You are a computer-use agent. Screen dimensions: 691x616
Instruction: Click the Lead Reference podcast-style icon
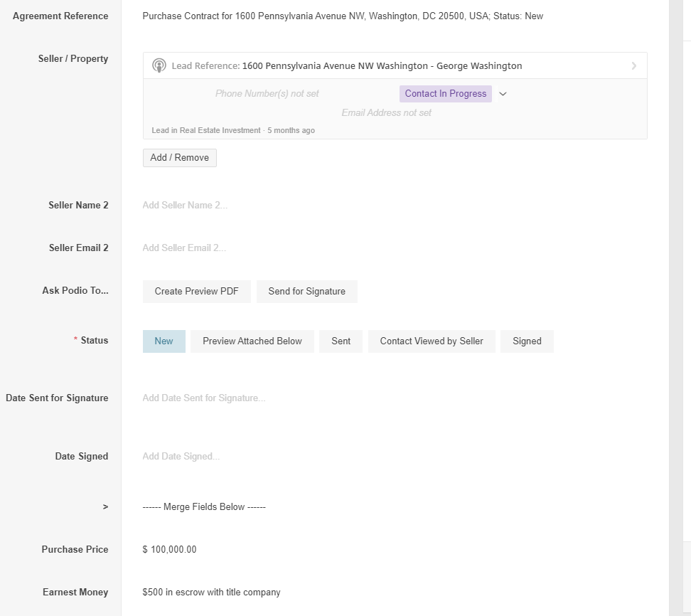point(159,65)
